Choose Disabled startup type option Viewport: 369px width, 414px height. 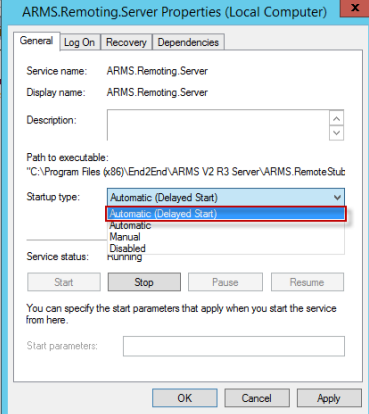[226, 248]
